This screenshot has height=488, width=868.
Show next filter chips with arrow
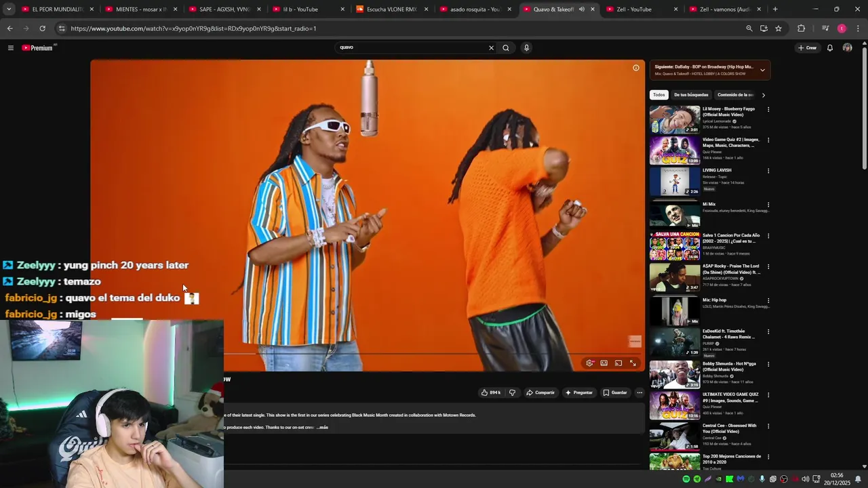763,95
